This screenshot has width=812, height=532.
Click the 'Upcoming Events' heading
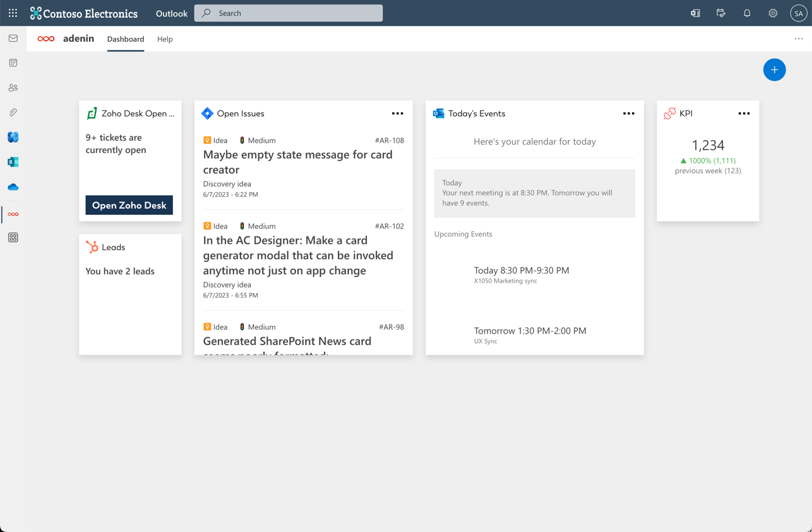pos(463,234)
